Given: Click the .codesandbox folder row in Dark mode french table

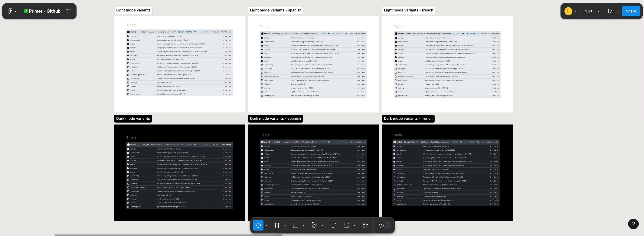Looking at the screenshot, I should tap(446, 150).
